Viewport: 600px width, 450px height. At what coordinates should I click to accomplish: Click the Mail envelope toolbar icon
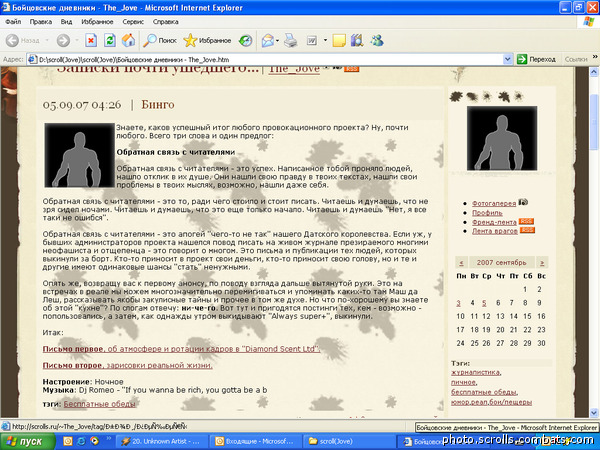[268, 40]
